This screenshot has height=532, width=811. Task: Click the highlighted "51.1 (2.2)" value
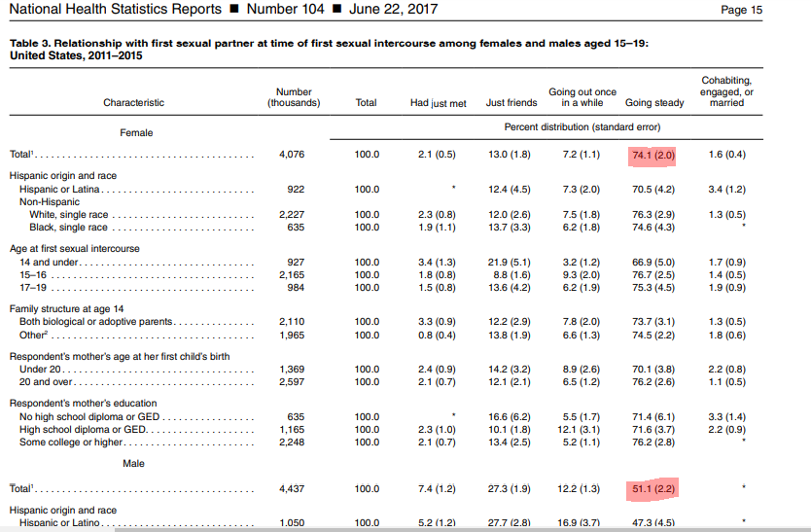(x=653, y=488)
